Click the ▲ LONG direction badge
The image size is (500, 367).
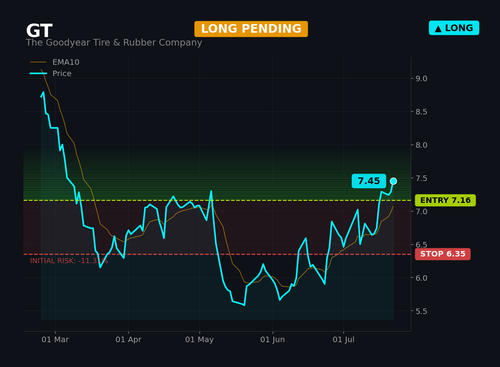click(454, 28)
